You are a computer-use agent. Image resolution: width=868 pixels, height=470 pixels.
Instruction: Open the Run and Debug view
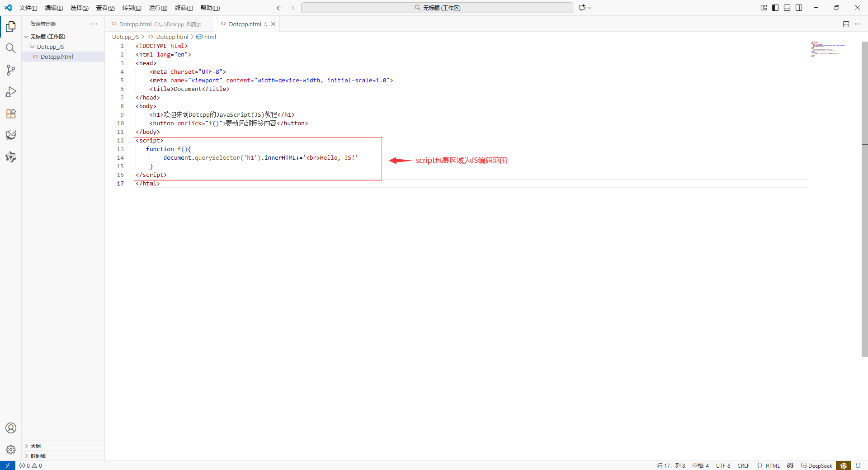10,92
